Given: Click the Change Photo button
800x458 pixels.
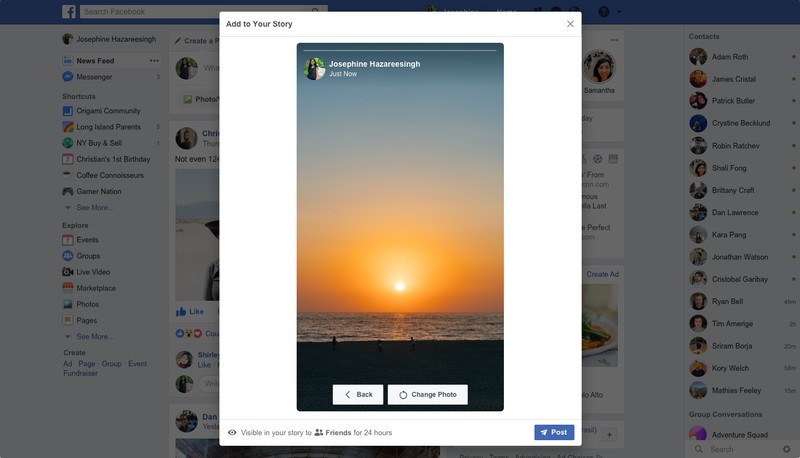Looking at the screenshot, I should tap(428, 395).
